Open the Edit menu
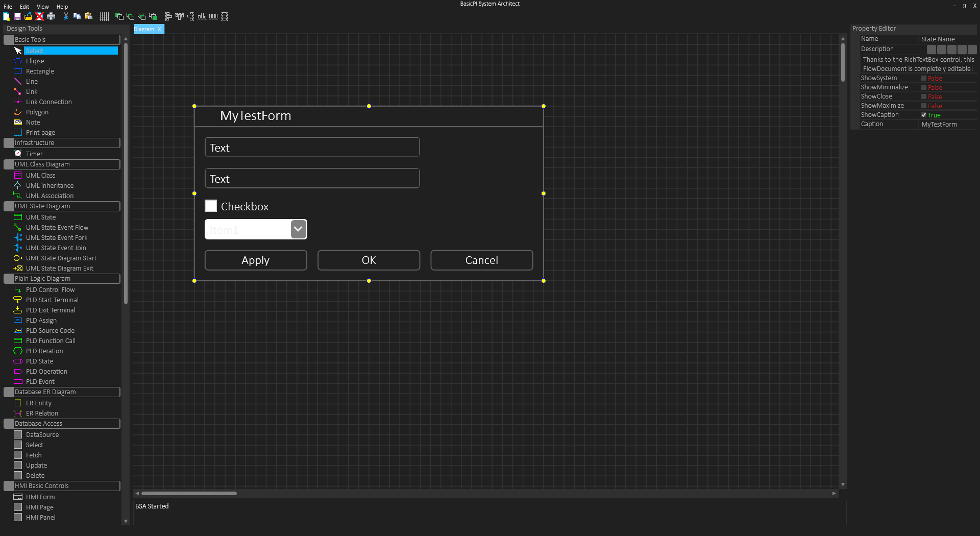980x536 pixels. click(x=24, y=7)
